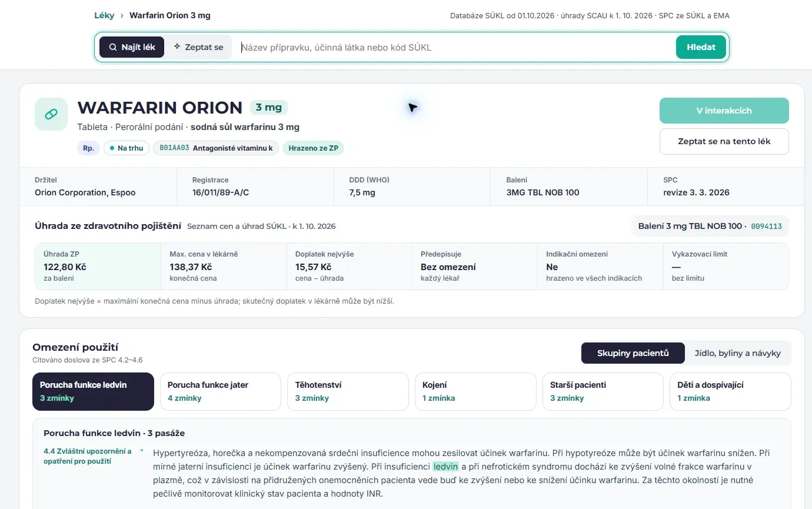Click the B01AA03 Antagonisté vitaminu k badge
The image size is (812, 509).
(216, 148)
